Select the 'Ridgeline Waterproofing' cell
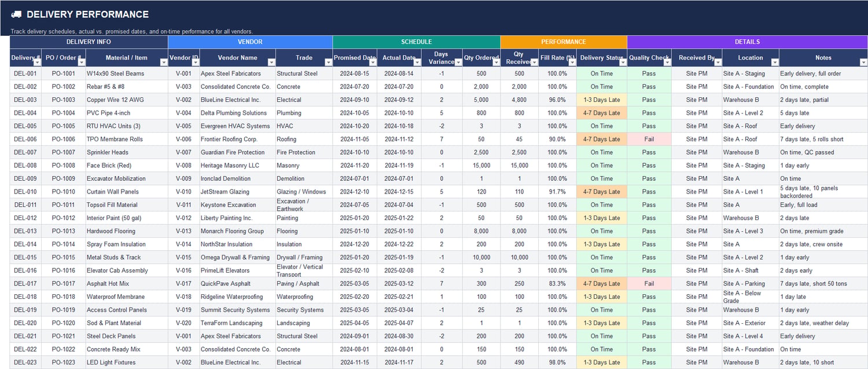The width and height of the screenshot is (868, 369). 237,297
